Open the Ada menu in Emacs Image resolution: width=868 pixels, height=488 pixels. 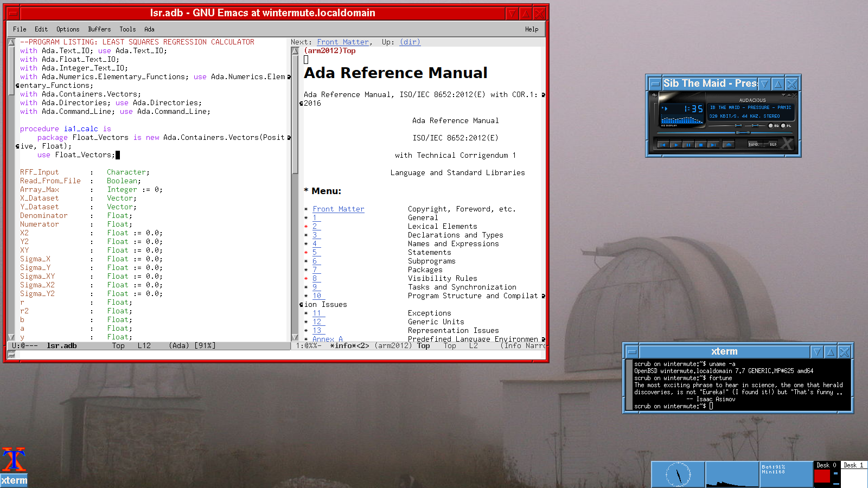pos(149,29)
